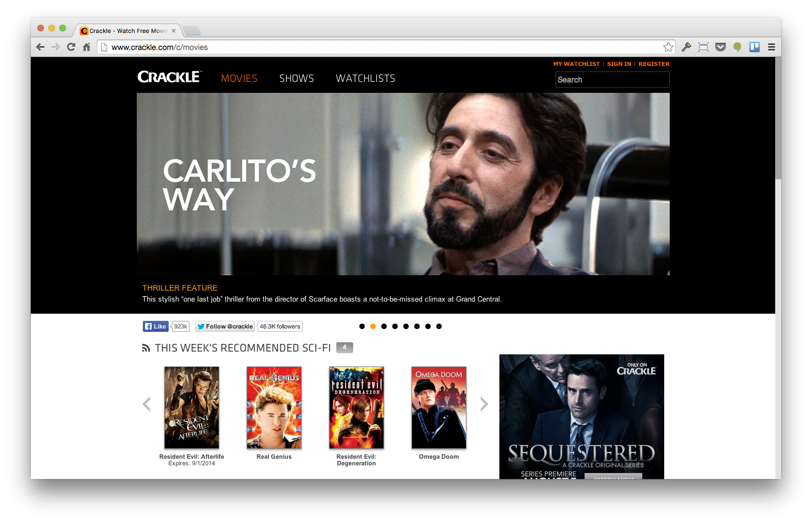Click Omega Doom title link

(x=439, y=457)
